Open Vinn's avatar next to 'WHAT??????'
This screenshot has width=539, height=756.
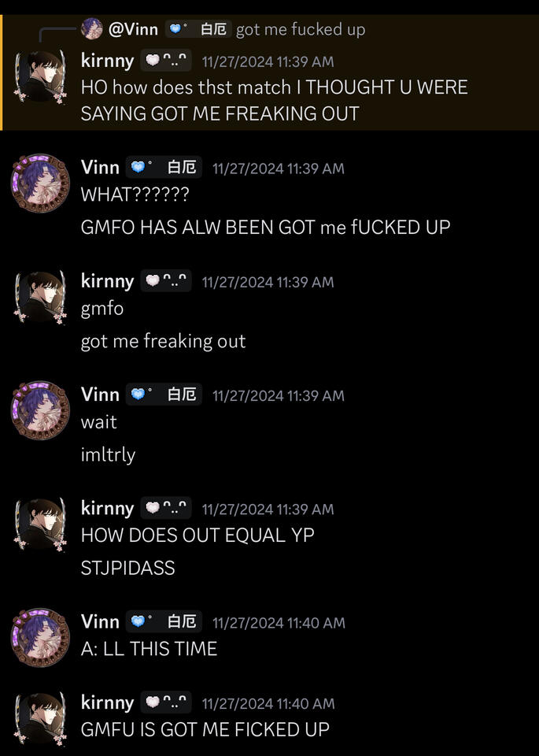[x=40, y=183]
